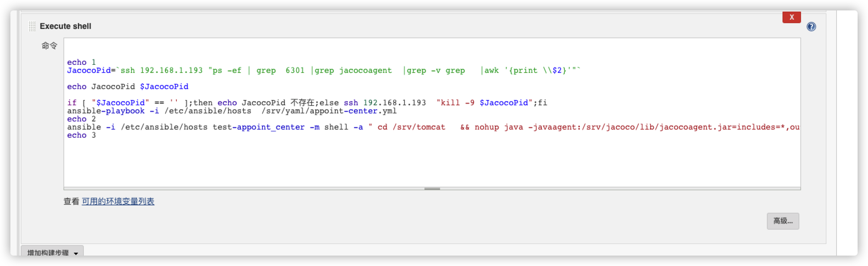Viewport: 868px width, 266px height.
Task: Open the blue help question mark icon
Action: (811, 27)
